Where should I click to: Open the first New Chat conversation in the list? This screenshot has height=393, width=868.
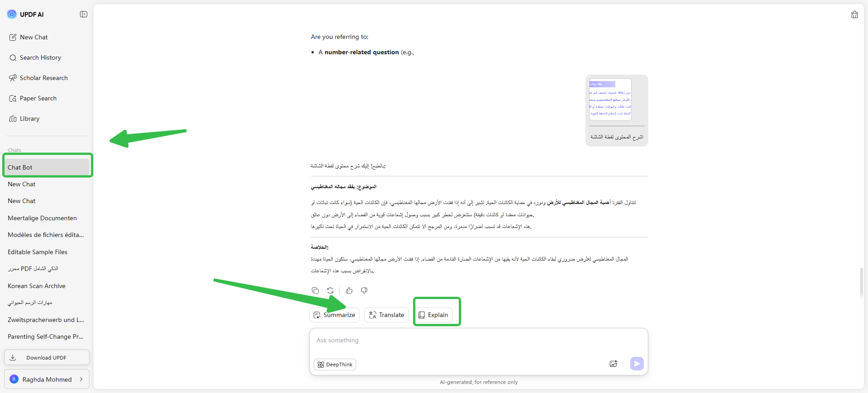click(47, 184)
